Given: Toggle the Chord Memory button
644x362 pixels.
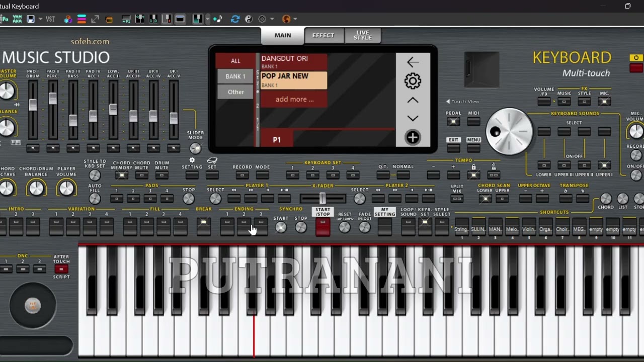Looking at the screenshot, I should (122, 175).
